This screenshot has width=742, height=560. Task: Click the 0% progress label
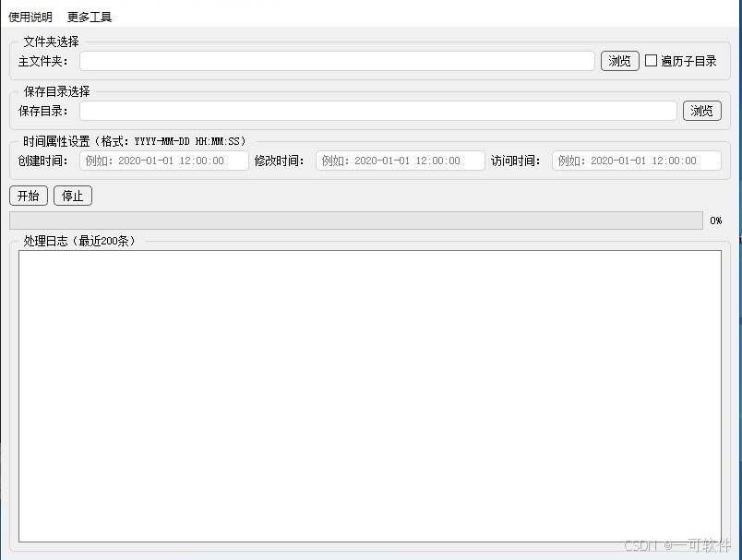[715, 220]
